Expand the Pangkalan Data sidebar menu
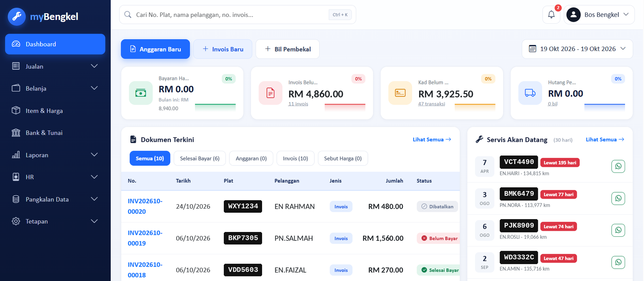The height and width of the screenshot is (281, 644). point(55,199)
